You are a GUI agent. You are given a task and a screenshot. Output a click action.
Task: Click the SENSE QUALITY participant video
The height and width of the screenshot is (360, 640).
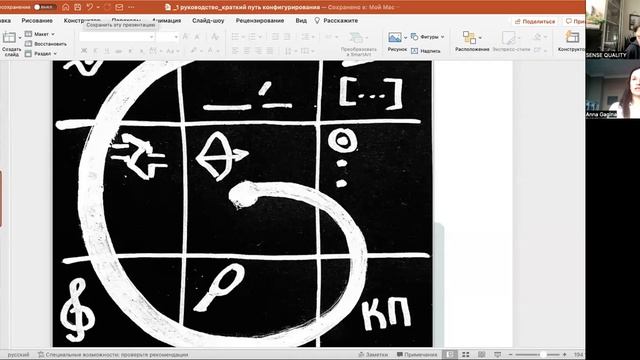613,29
